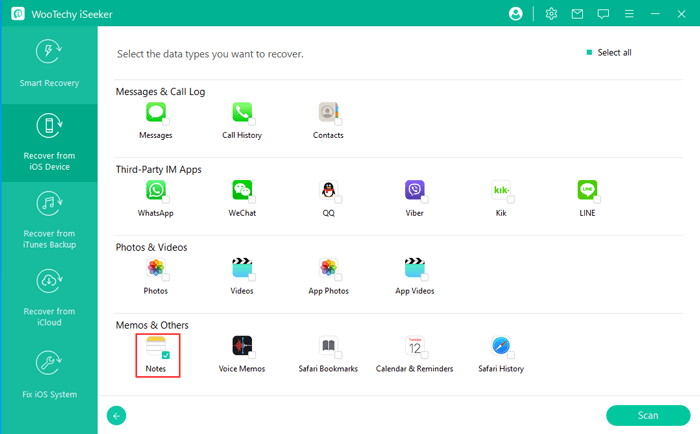Select the Messages icon
Screen dimensions: 700x434
point(156,112)
